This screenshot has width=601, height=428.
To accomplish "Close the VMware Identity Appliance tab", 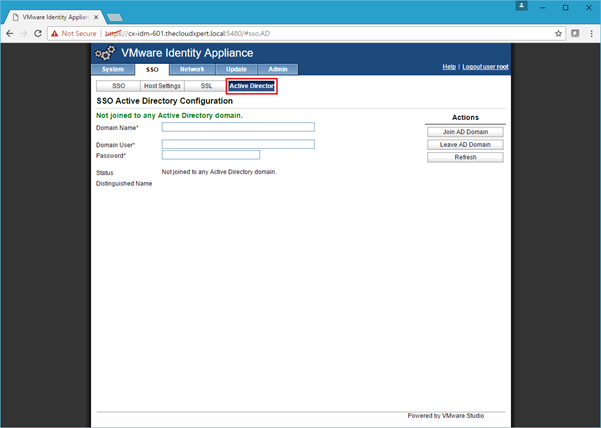I will click(x=97, y=16).
